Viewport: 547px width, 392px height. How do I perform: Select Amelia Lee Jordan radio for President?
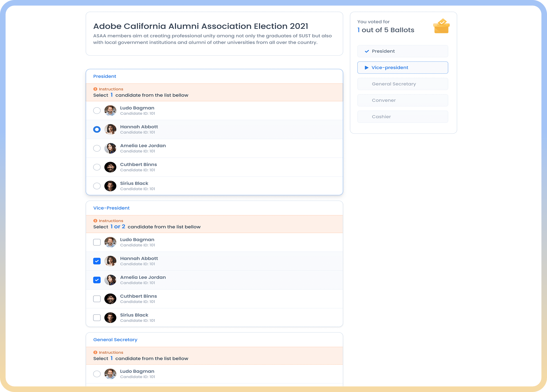(97, 148)
